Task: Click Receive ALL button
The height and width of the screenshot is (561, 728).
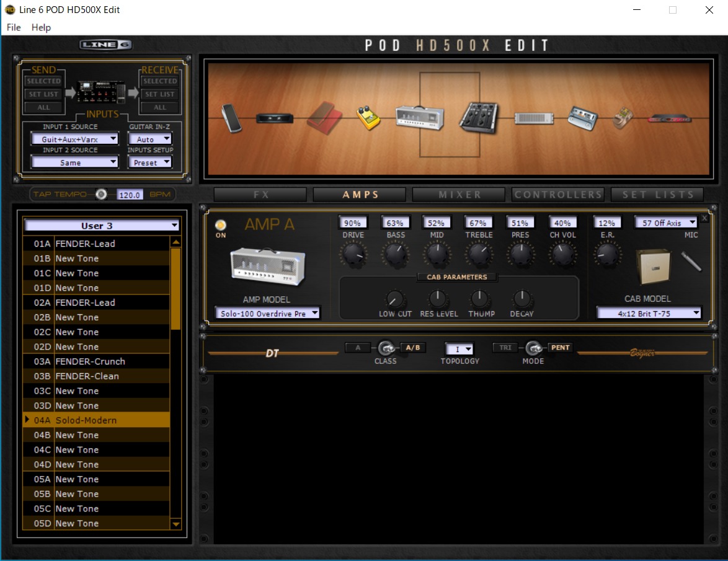Action: [160, 107]
